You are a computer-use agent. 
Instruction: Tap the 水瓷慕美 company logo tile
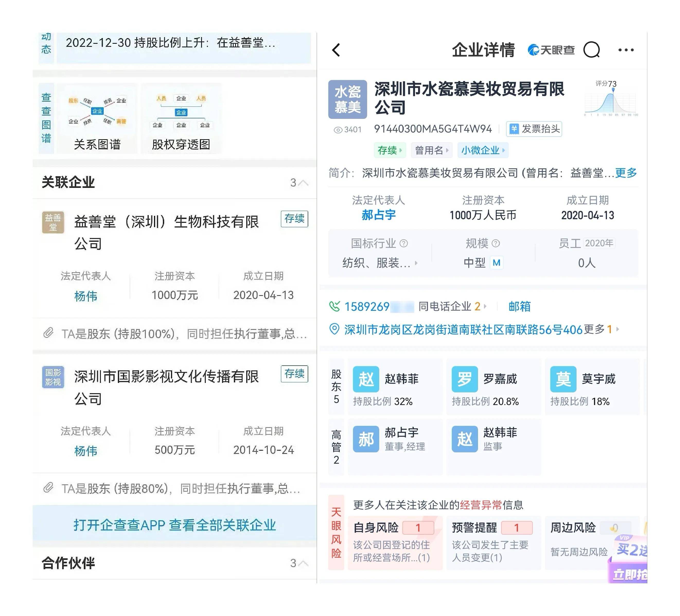coord(347,99)
